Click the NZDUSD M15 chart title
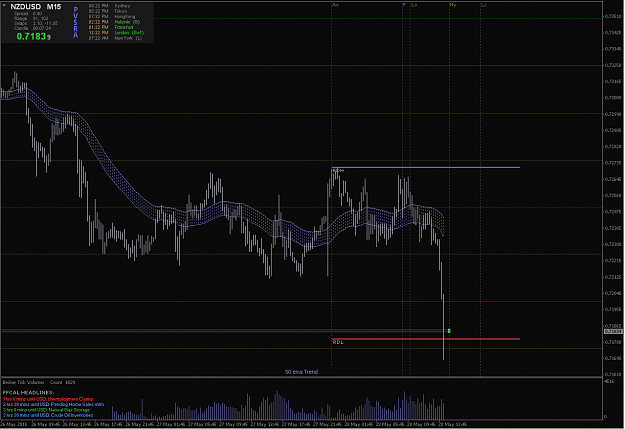625x429 pixels. tap(35, 7)
